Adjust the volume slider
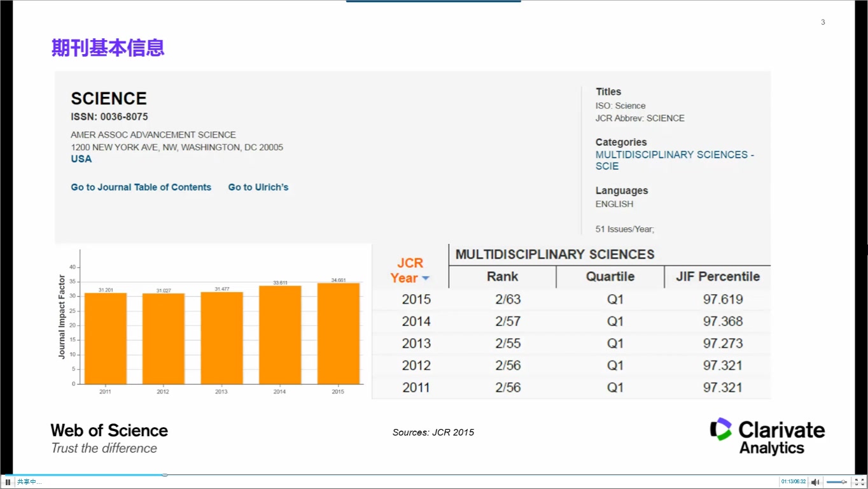The height and width of the screenshot is (489, 868). [836, 482]
